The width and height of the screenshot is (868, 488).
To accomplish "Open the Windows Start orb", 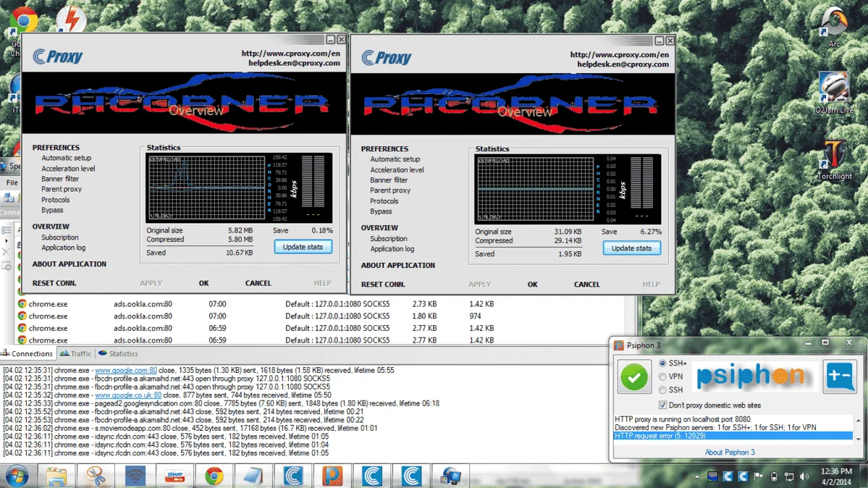I will tap(17, 476).
